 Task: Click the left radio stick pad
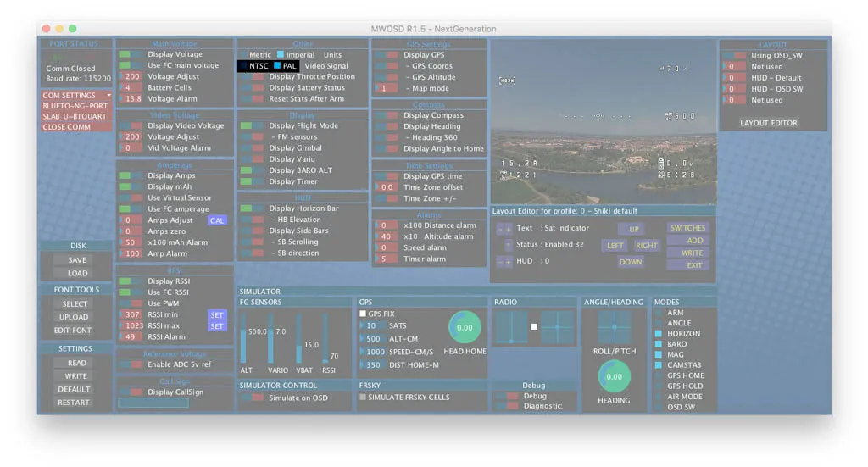click(x=511, y=327)
